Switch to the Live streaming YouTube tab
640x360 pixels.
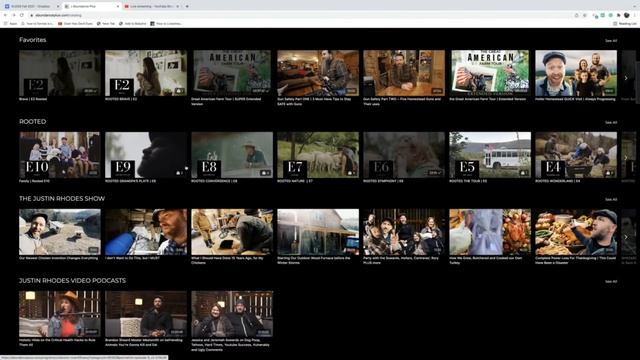(152, 6)
